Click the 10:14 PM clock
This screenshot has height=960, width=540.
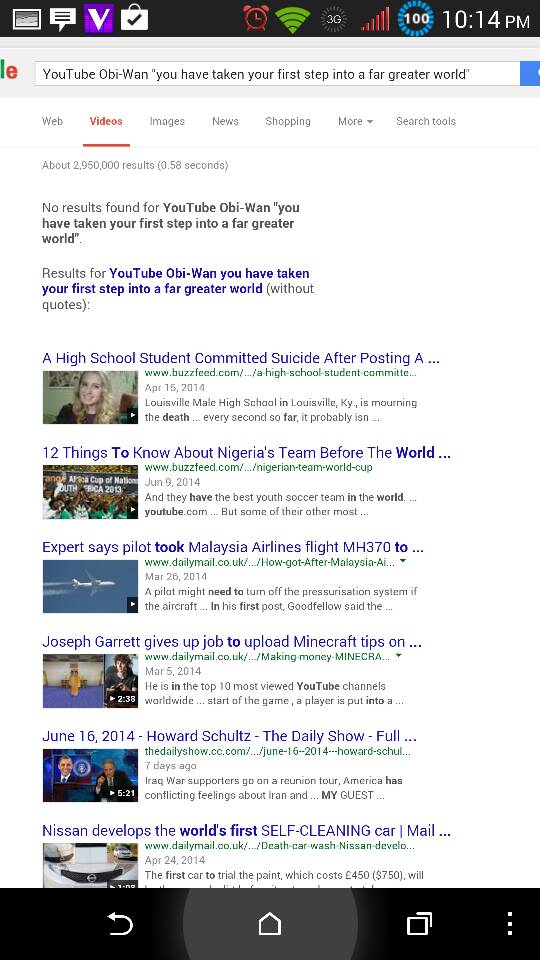[x=486, y=20]
